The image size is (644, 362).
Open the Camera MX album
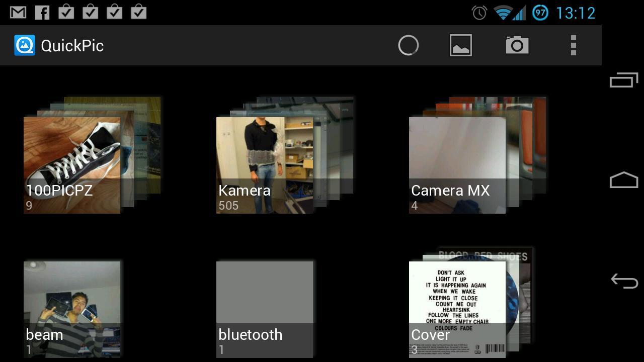coord(457,165)
